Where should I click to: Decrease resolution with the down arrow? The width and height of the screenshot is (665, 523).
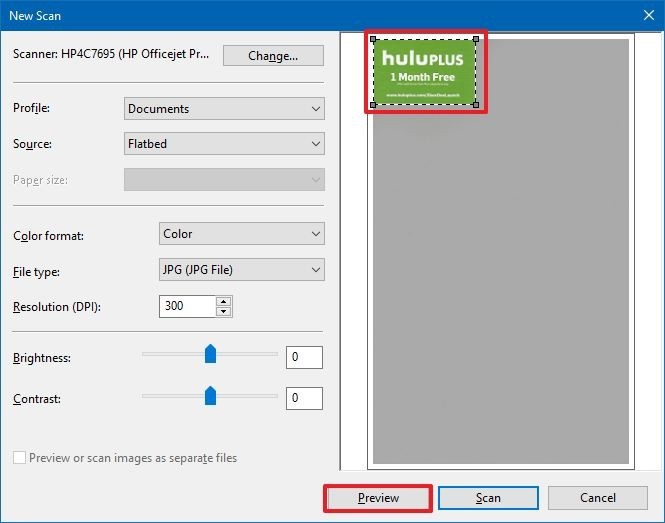224,312
